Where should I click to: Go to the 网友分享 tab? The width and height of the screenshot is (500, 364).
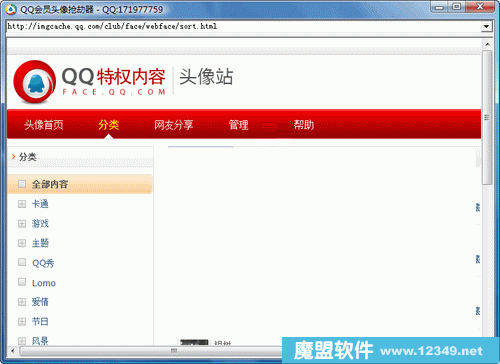tap(173, 125)
